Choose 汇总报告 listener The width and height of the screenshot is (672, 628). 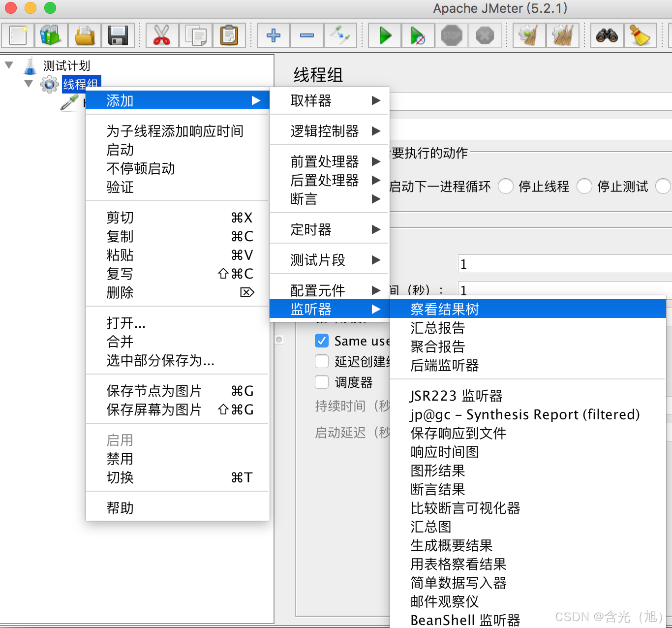[x=528, y=328]
